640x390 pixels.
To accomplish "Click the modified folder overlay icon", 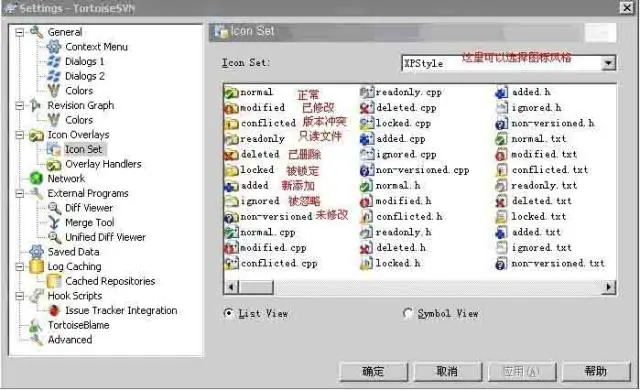I will coord(231,108).
